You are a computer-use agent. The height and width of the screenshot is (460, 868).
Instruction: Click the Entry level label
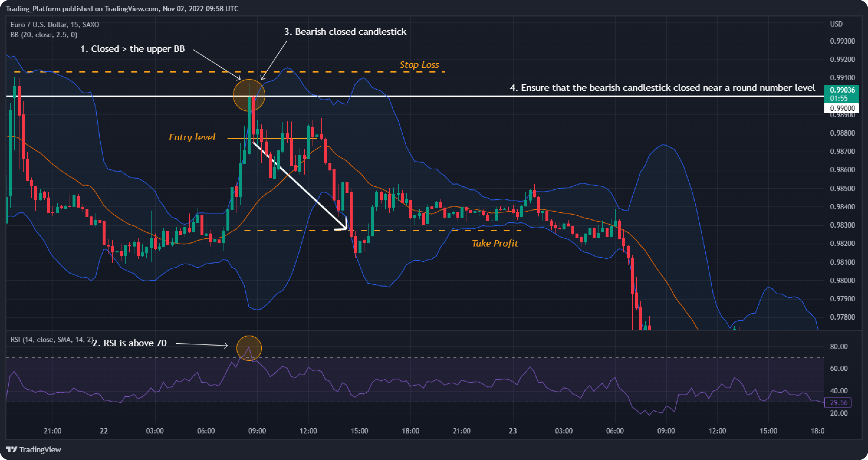tap(193, 137)
